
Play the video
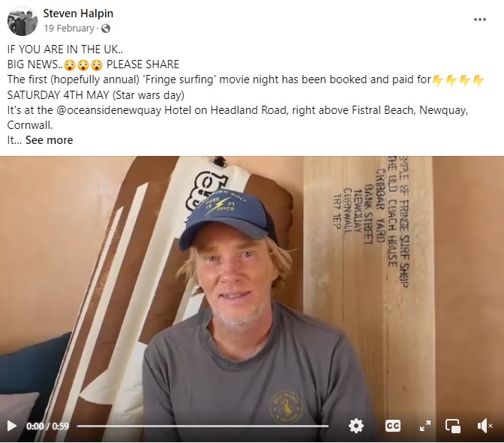pos(12,426)
